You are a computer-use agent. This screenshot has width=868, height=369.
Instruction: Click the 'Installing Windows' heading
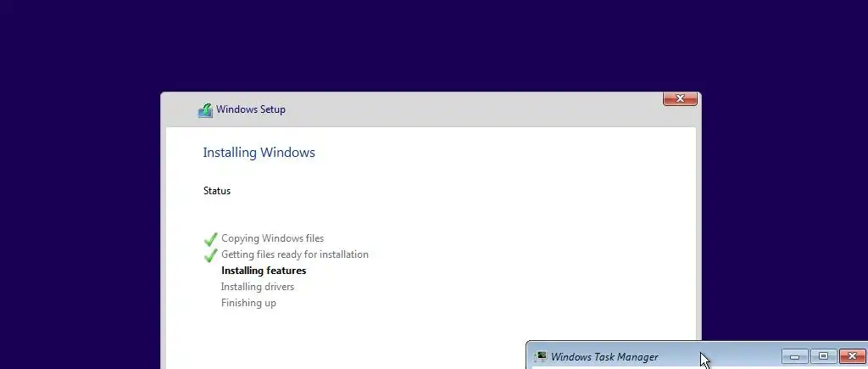coord(259,153)
